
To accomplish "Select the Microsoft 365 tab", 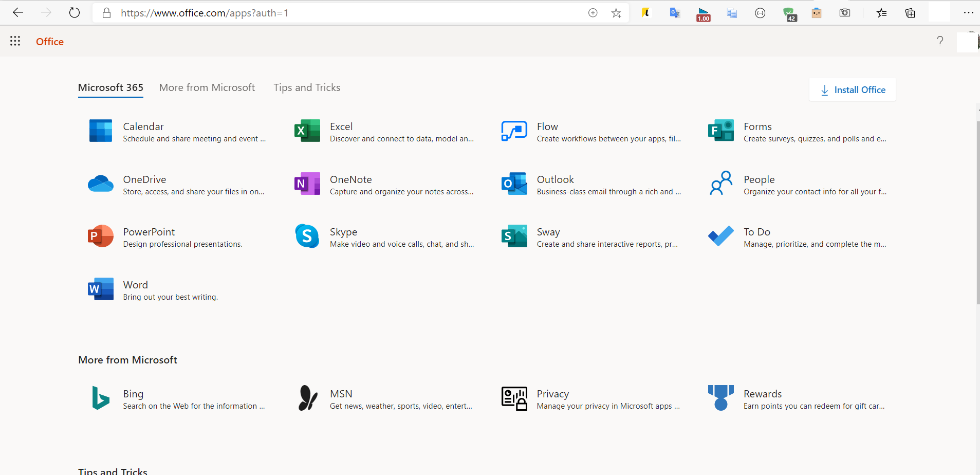I will click(110, 88).
